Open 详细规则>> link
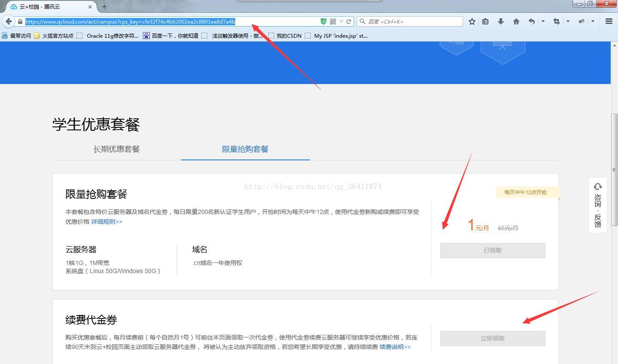This screenshot has height=364, width=618. tap(106, 222)
